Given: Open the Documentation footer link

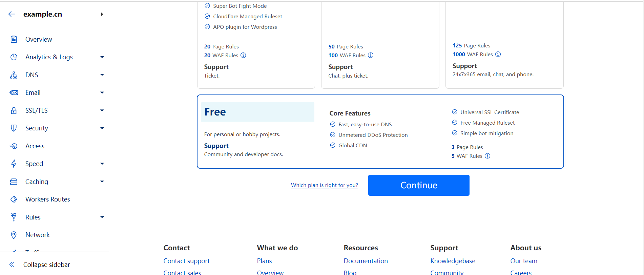Looking at the screenshot, I should 366,261.
